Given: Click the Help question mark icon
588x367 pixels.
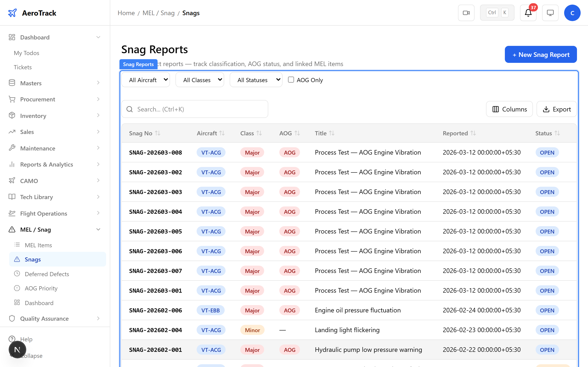Looking at the screenshot, I should coord(12,339).
